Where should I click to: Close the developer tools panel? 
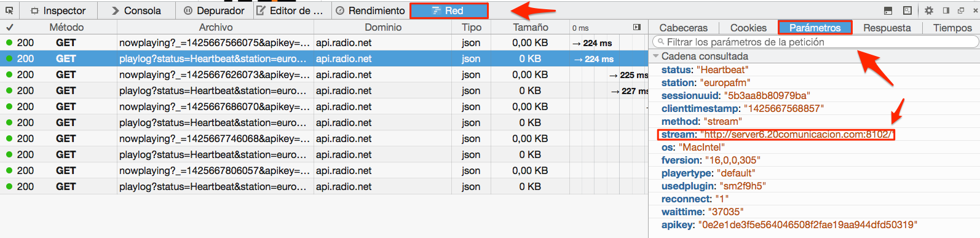[x=974, y=10]
